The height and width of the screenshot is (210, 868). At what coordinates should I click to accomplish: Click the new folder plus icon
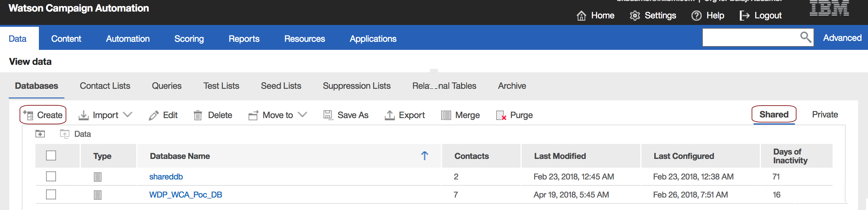(x=40, y=134)
